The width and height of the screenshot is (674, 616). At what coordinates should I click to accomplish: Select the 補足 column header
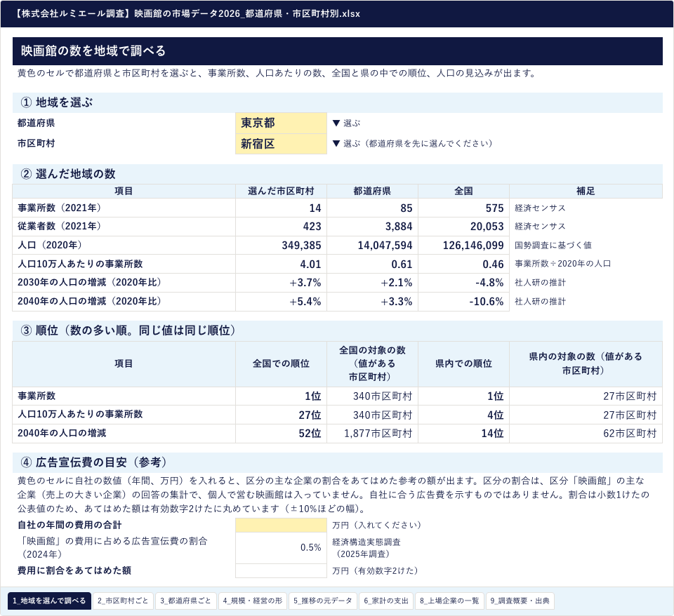586,191
